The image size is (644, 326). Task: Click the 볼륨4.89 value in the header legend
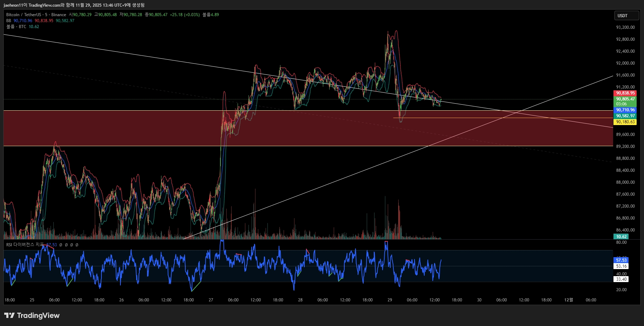tap(211, 15)
